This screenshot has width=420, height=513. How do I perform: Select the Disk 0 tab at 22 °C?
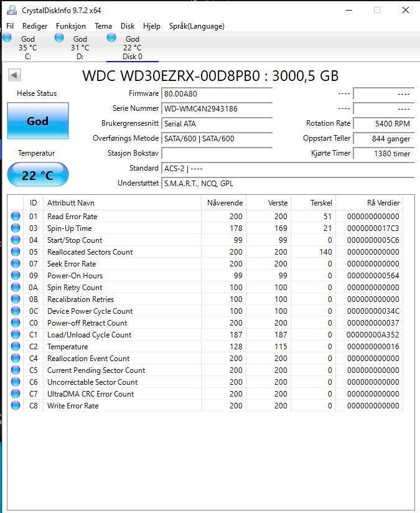[x=133, y=48]
